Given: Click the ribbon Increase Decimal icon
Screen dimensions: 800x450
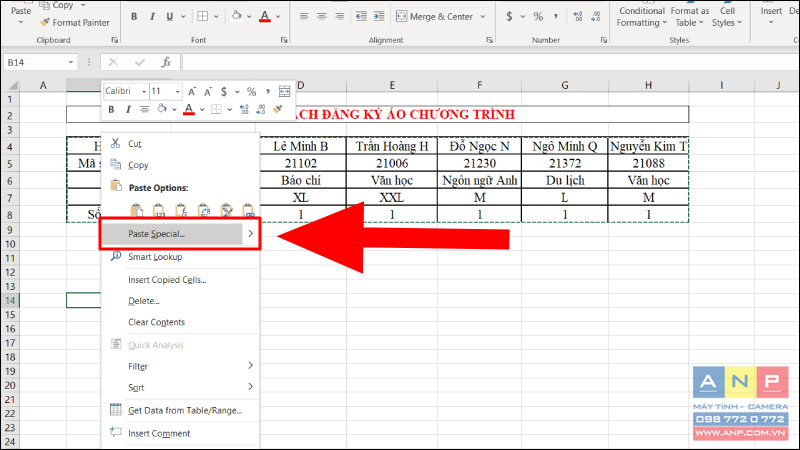Looking at the screenshot, I should [578, 16].
